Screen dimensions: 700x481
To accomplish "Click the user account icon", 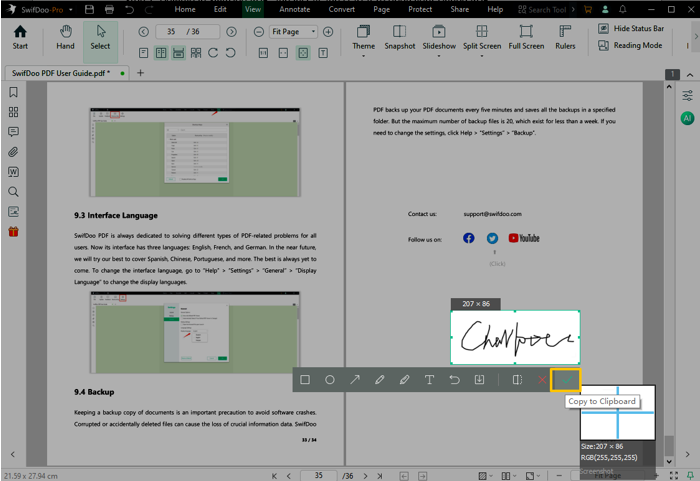I will (605, 9).
